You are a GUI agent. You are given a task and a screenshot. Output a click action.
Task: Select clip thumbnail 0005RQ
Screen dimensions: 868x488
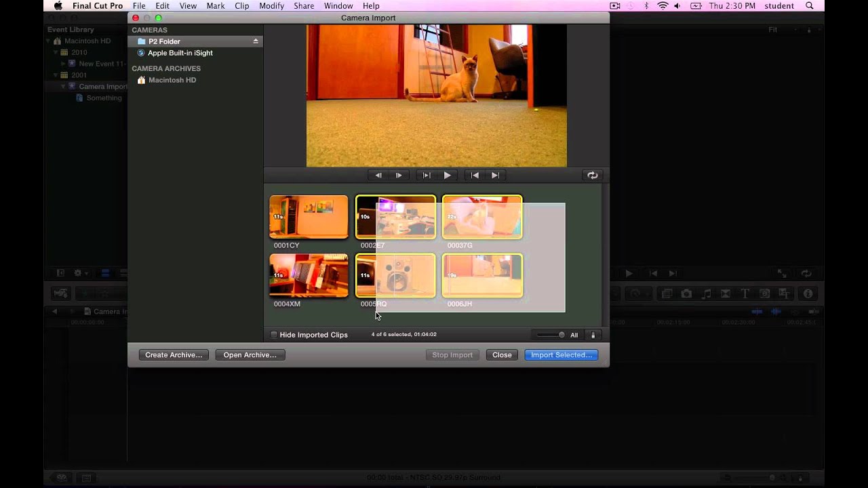tap(395, 275)
